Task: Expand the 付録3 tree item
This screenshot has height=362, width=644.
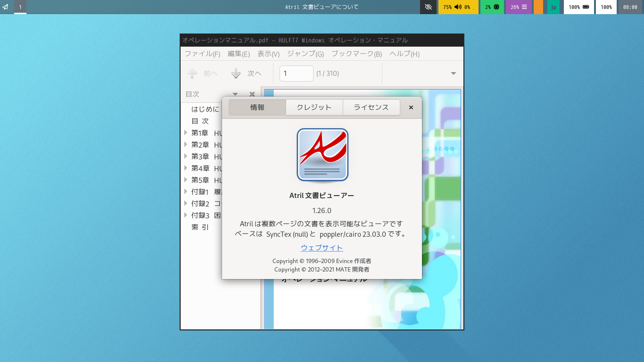Action: [x=186, y=215]
